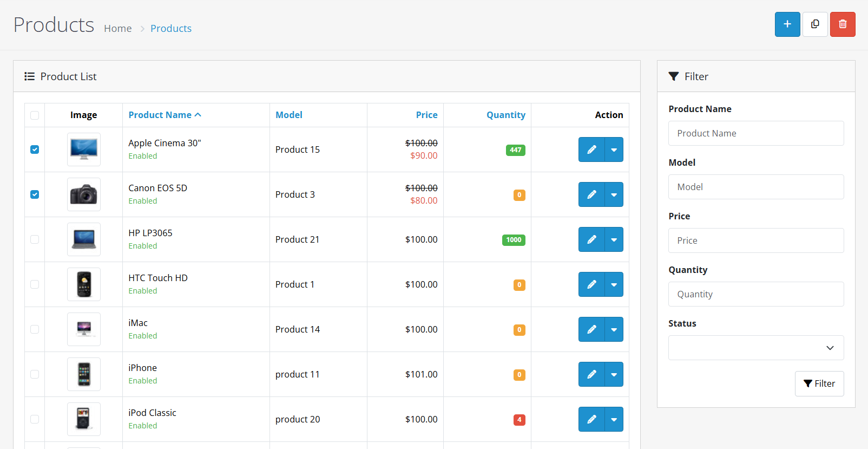Focus the Model filter input field
The width and height of the screenshot is (868, 449).
756,187
